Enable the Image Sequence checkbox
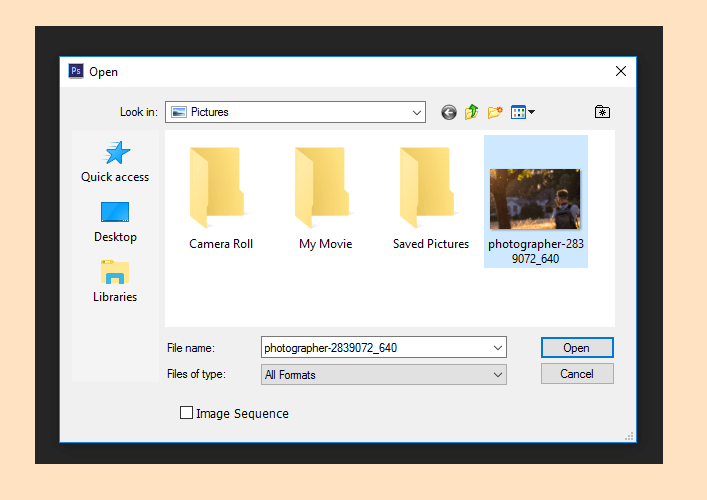Viewport: 707px width, 500px height. click(186, 413)
